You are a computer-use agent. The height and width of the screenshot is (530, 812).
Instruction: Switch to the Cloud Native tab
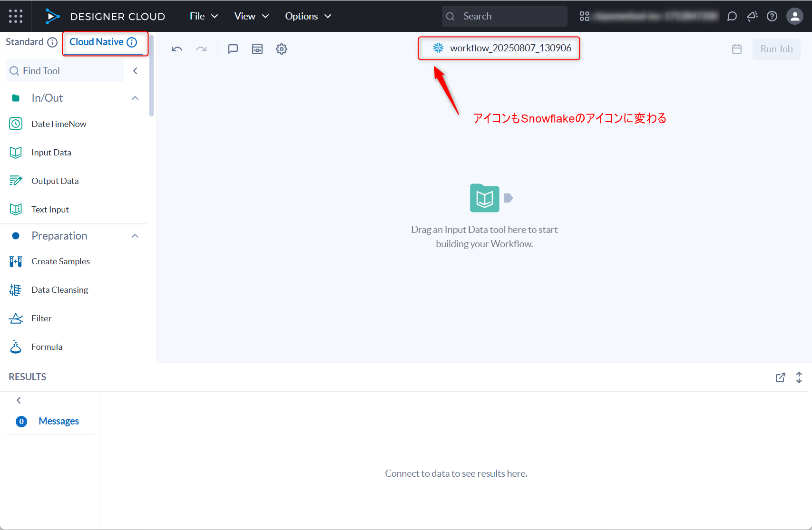click(97, 42)
